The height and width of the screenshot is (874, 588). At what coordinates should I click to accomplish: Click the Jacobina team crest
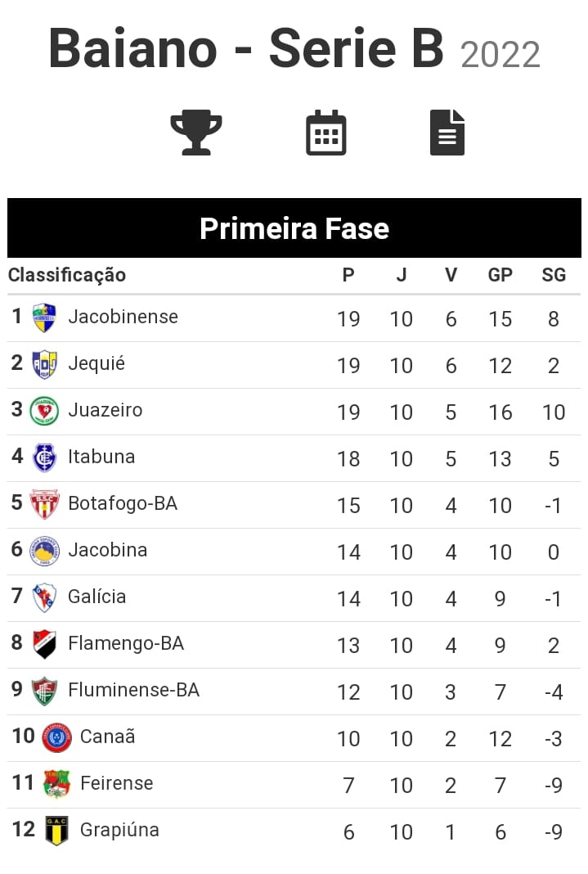[x=44, y=551]
